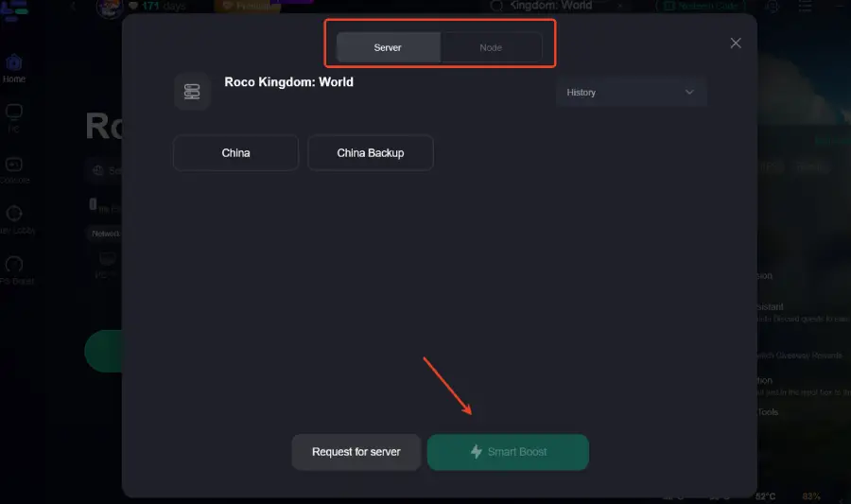Click the Smart Boost button
This screenshot has width=851, height=504.
(x=508, y=452)
